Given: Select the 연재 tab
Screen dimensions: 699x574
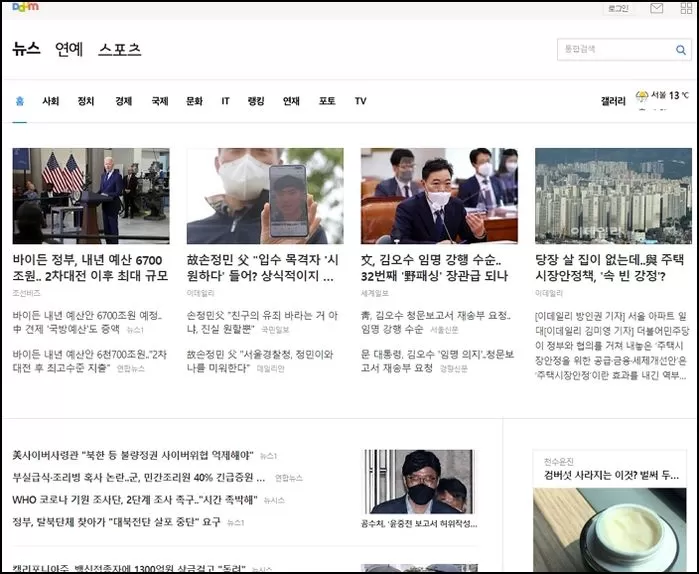Looking at the screenshot, I should pyautogui.click(x=291, y=101).
